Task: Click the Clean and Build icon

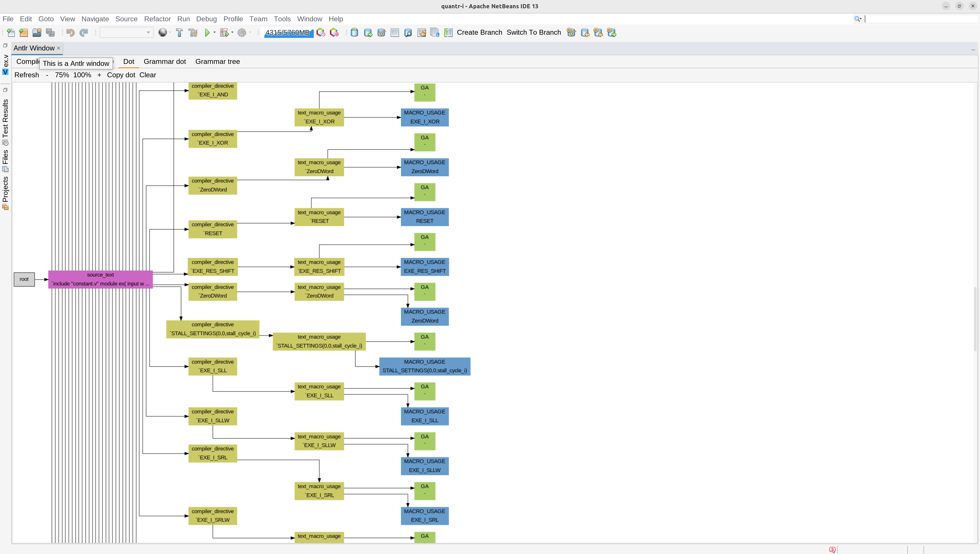Action: (x=193, y=33)
